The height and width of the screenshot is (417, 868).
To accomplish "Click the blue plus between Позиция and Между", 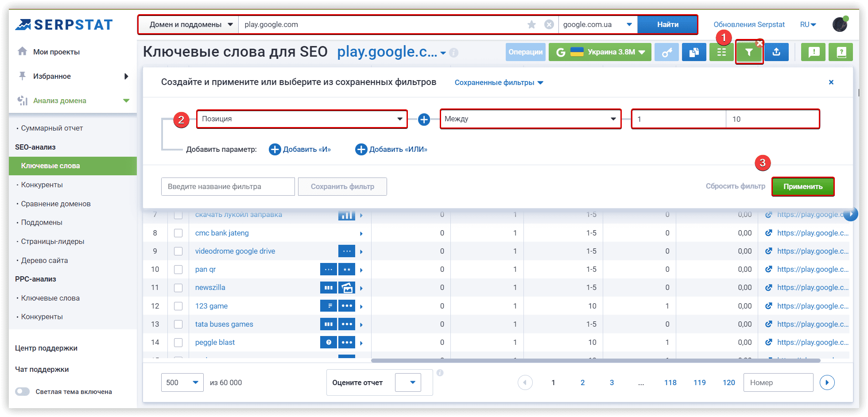I will 424,119.
